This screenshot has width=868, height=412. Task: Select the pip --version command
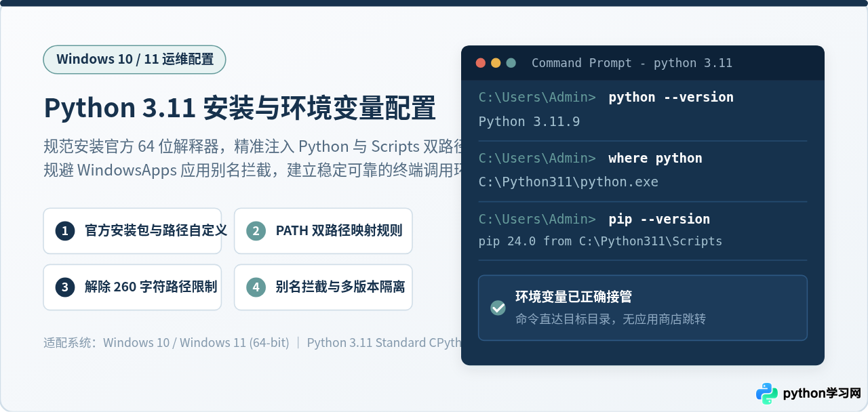(659, 219)
